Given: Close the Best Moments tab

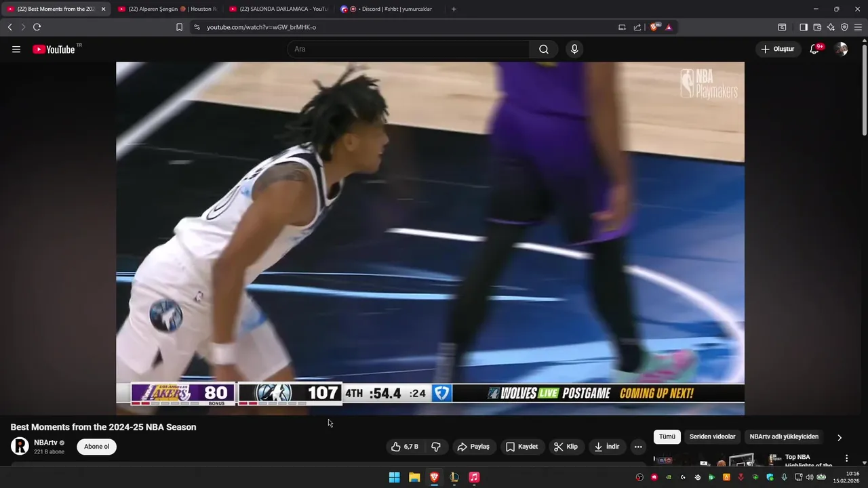Looking at the screenshot, I should 104,9.
